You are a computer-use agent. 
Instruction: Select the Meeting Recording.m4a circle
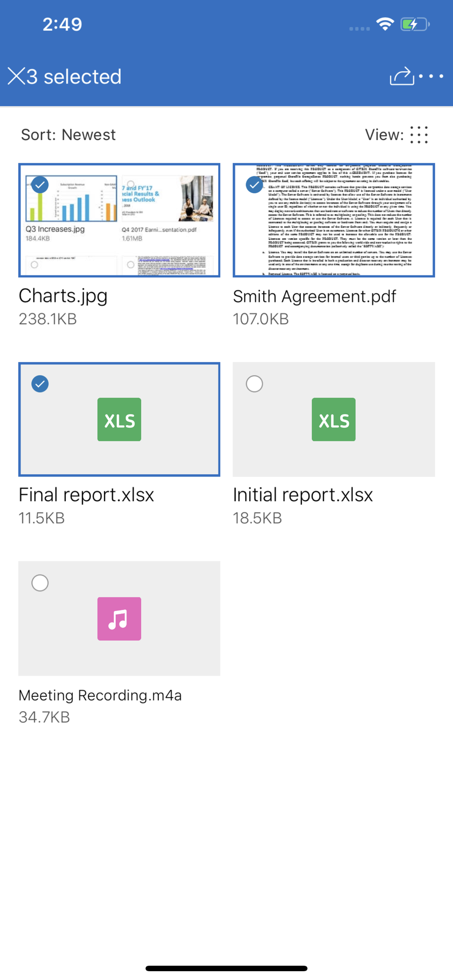pos(40,583)
